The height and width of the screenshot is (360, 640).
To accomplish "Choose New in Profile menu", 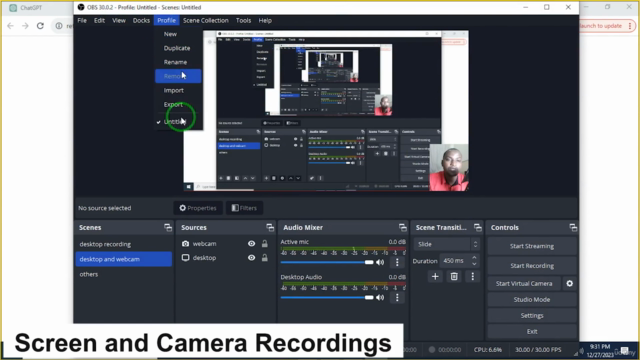I will coord(178,34).
